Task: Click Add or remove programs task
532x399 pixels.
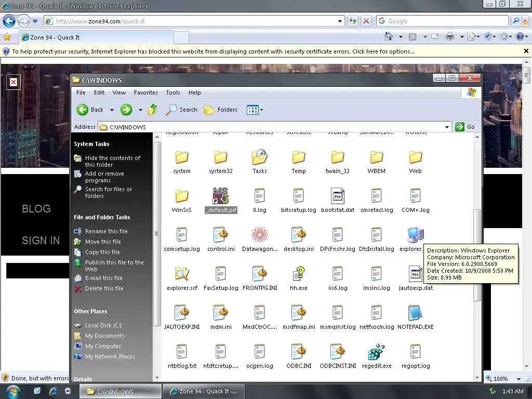Action: (104, 177)
